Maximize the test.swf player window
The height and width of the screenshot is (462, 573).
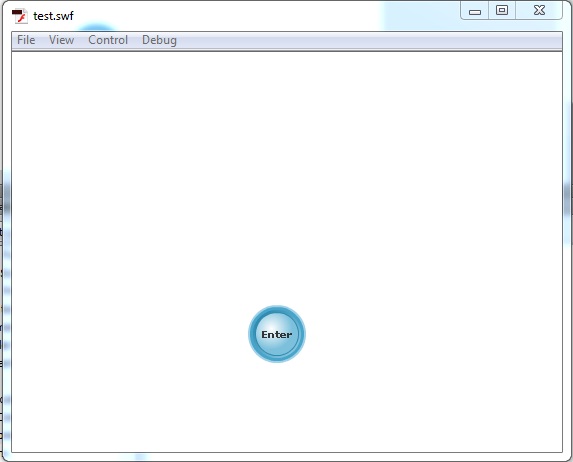[502, 11]
